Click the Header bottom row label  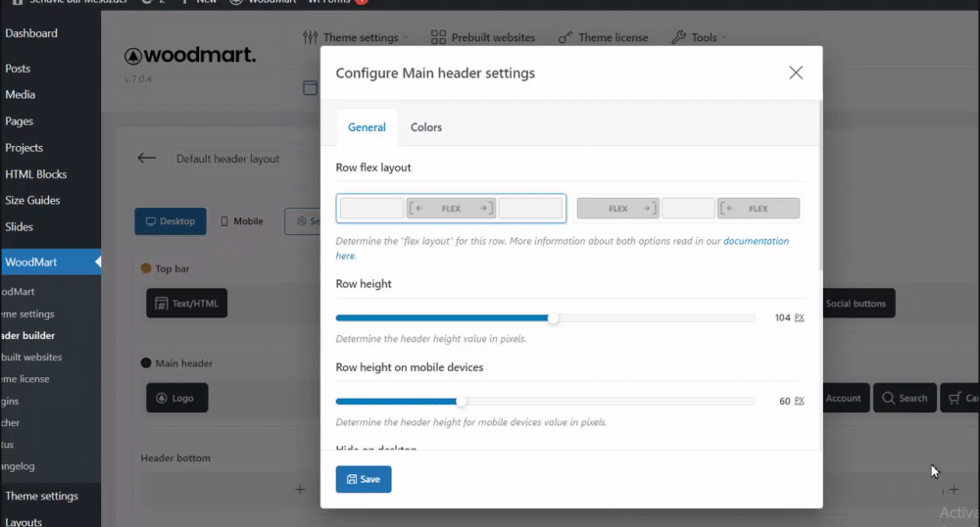(175, 457)
